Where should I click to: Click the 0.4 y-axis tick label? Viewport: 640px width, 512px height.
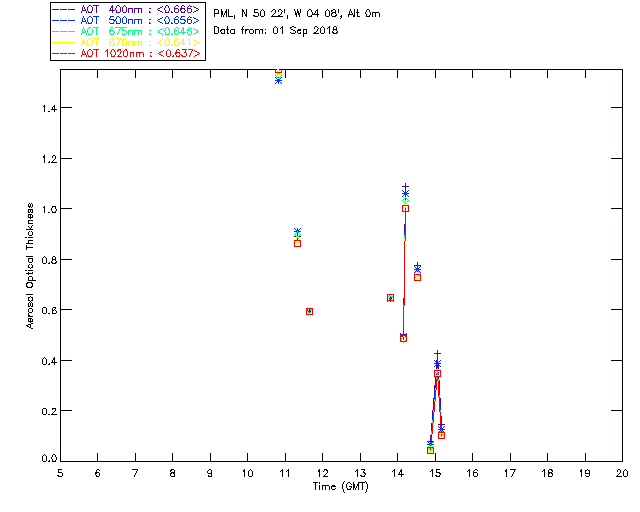tap(49, 361)
